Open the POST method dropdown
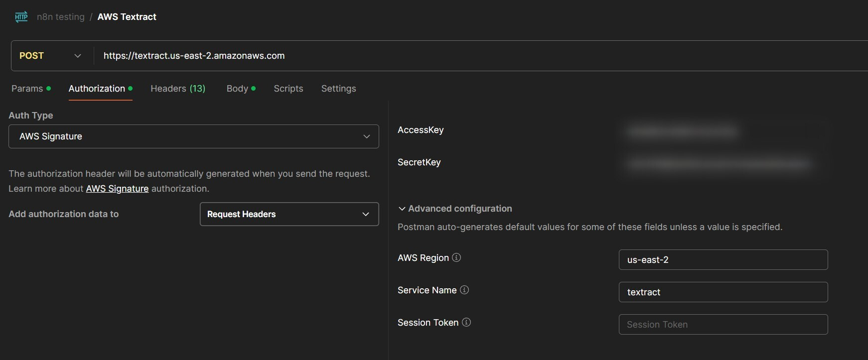 point(50,56)
